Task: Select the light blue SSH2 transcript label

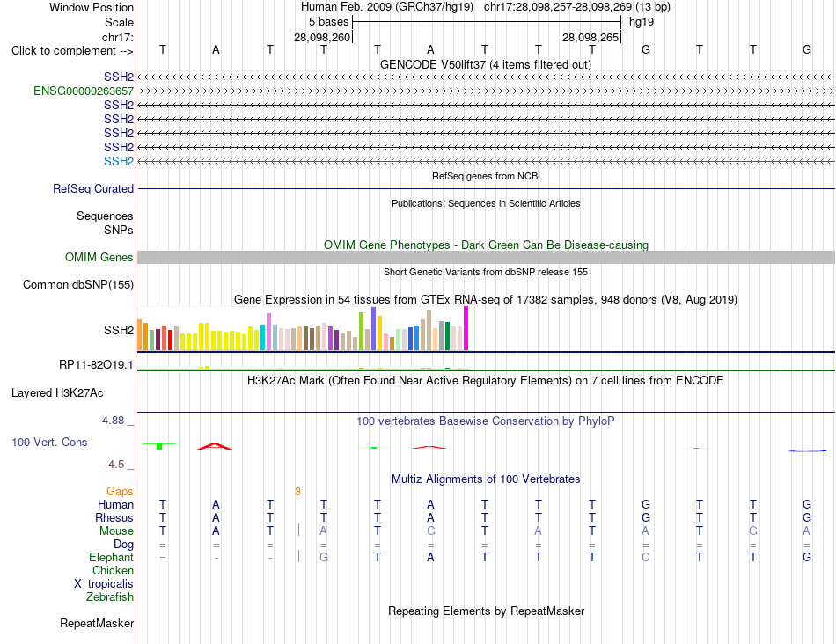Action: (119, 161)
